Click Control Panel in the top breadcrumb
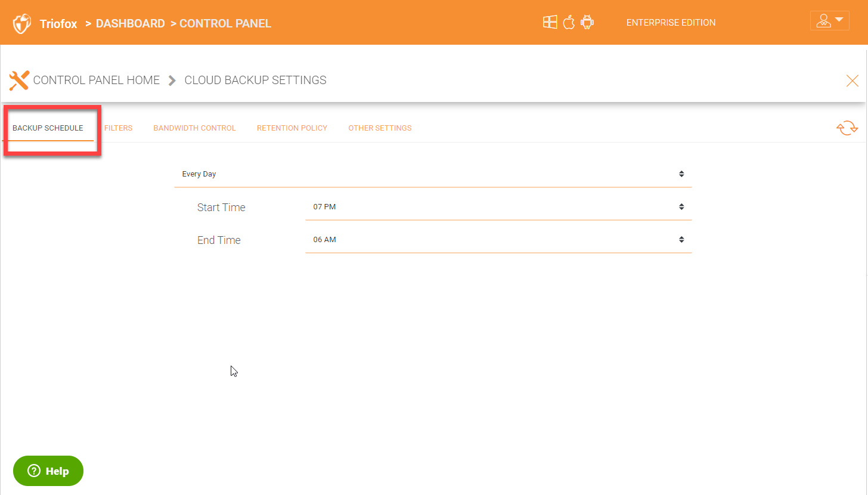This screenshot has height=495, width=868. click(x=225, y=24)
